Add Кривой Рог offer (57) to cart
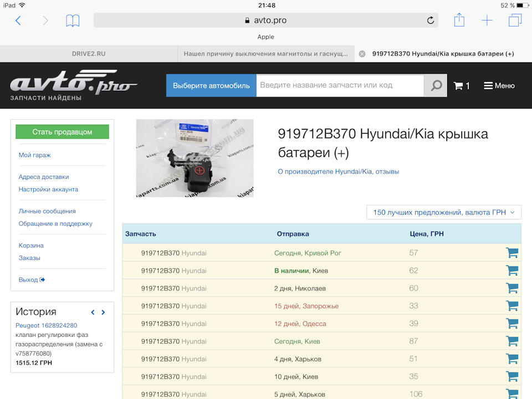This screenshot has height=399, width=532. click(512, 253)
